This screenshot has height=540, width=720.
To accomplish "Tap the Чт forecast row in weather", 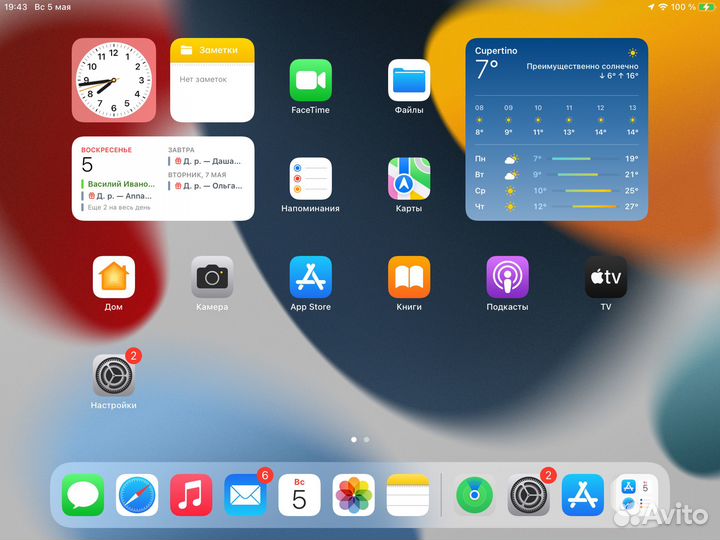I will tap(557, 207).
